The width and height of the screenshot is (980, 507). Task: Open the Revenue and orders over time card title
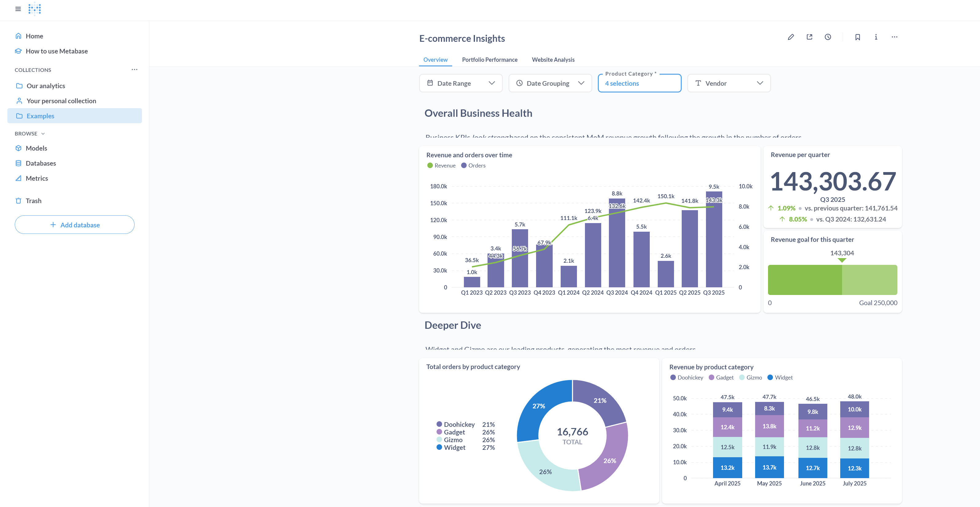point(469,155)
